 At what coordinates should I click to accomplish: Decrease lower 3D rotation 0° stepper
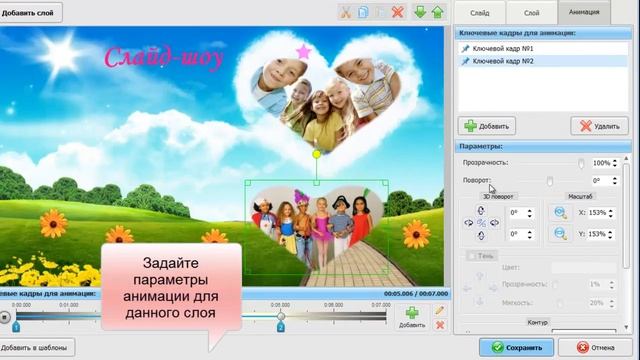point(529,237)
